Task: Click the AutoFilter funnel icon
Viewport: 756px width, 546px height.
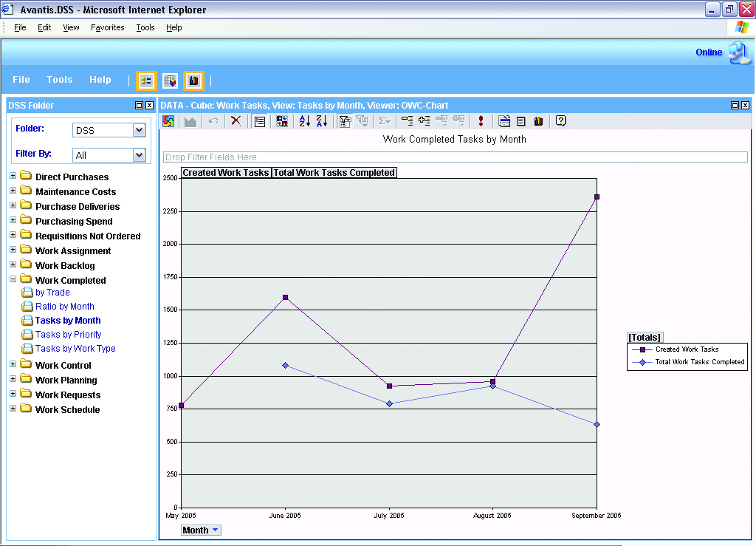Action: [x=345, y=121]
